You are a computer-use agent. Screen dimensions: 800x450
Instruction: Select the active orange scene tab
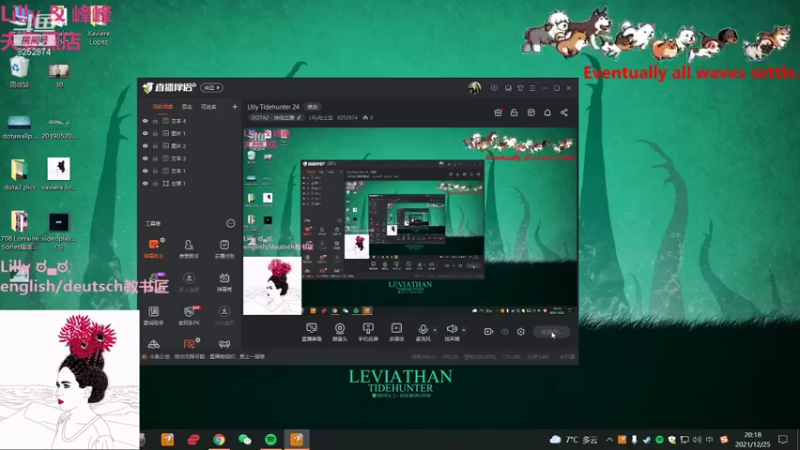click(x=163, y=107)
